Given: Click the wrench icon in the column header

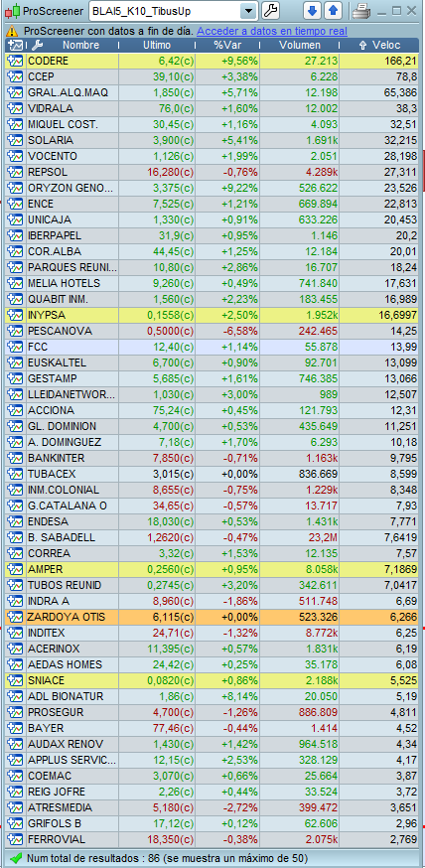Looking at the screenshot, I should [38, 46].
